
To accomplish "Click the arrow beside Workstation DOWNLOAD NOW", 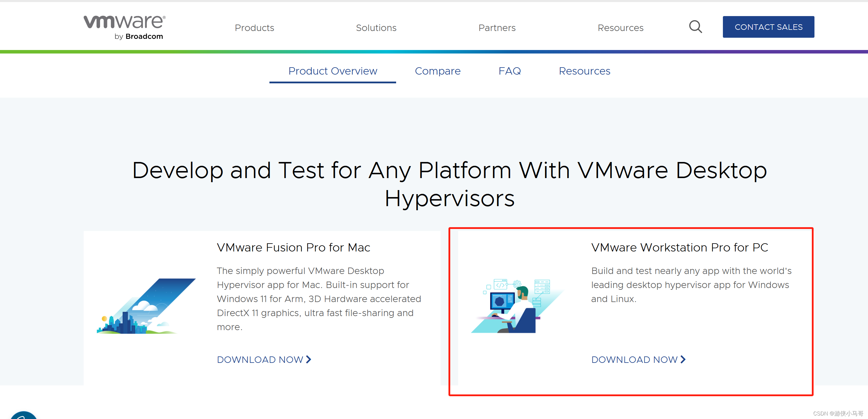I will tap(683, 359).
